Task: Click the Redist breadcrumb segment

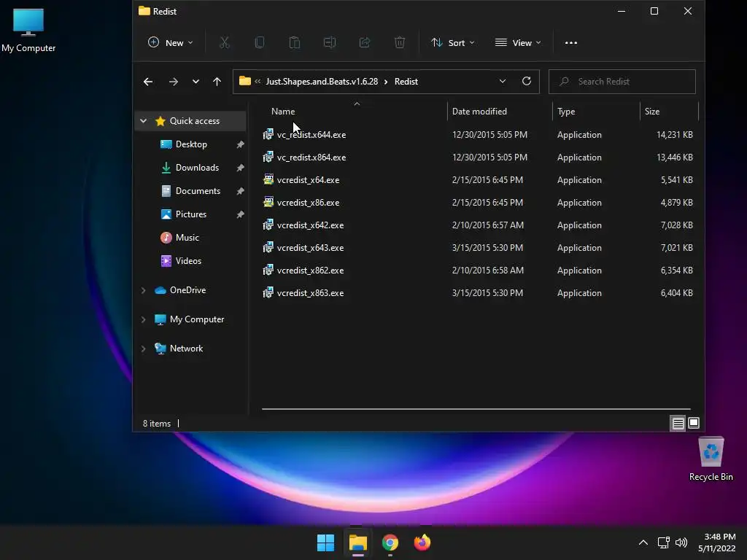Action: [406, 82]
